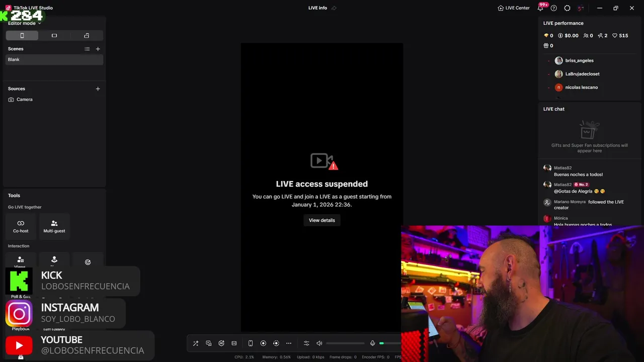
Task: Mute the speaker output icon
Action: click(319, 343)
